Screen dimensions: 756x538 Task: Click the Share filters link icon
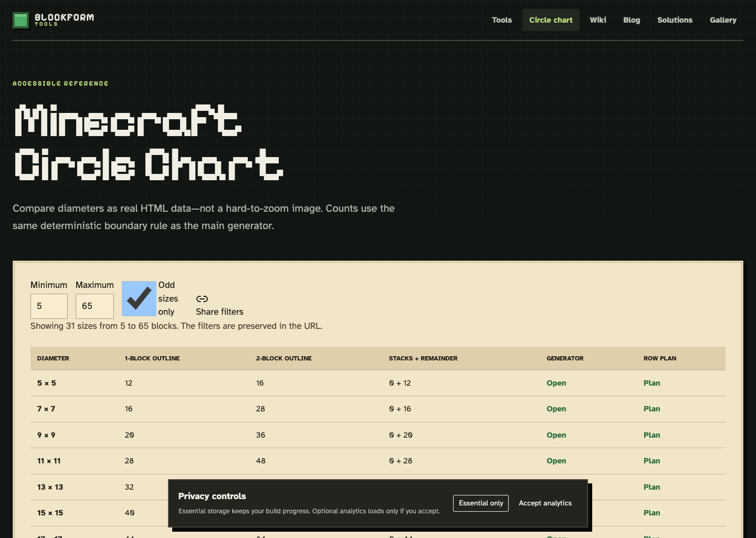[202, 299]
